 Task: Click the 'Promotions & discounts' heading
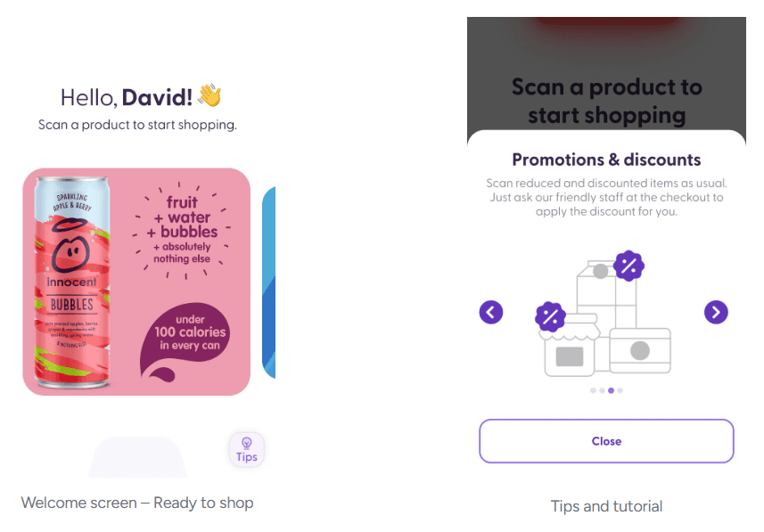[x=606, y=160]
